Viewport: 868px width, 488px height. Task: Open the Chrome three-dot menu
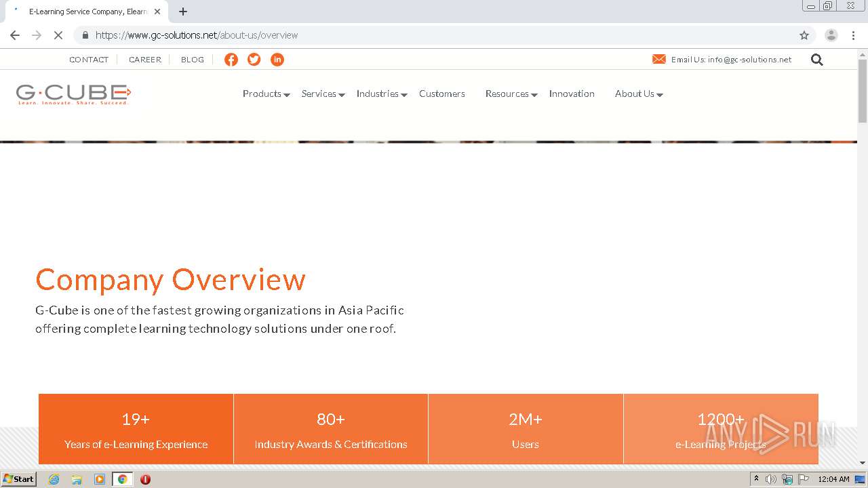(854, 35)
